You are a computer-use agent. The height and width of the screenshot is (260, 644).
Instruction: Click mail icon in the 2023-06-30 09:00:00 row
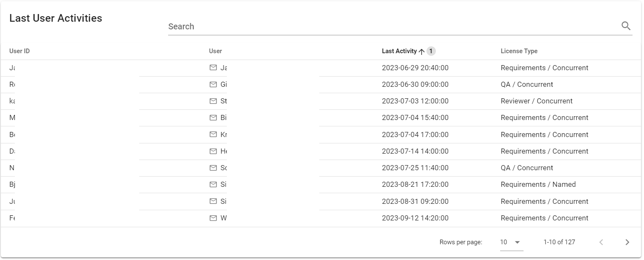[213, 84]
